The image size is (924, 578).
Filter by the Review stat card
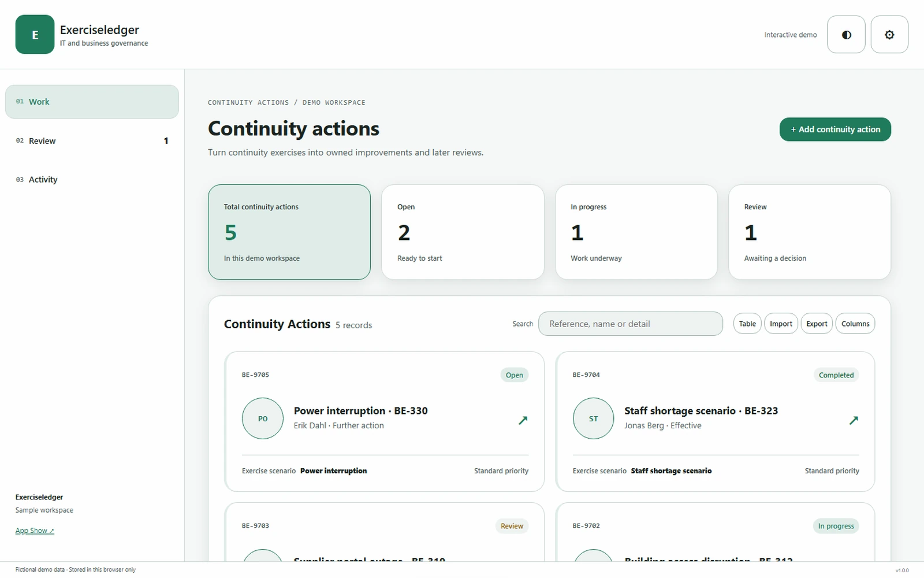click(810, 232)
